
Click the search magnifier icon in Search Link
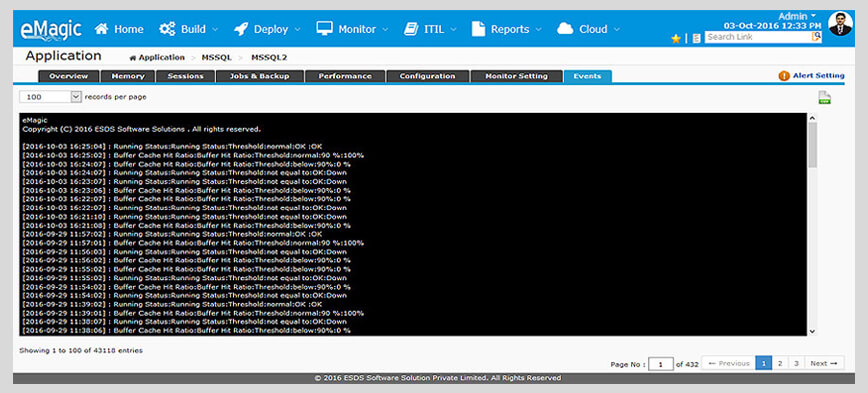click(x=817, y=37)
